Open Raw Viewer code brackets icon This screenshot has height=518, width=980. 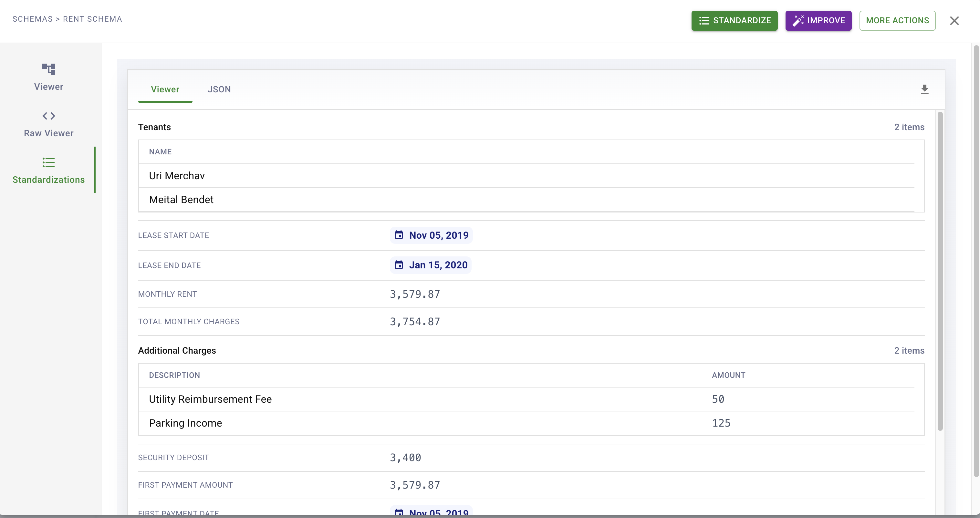[x=49, y=116]
